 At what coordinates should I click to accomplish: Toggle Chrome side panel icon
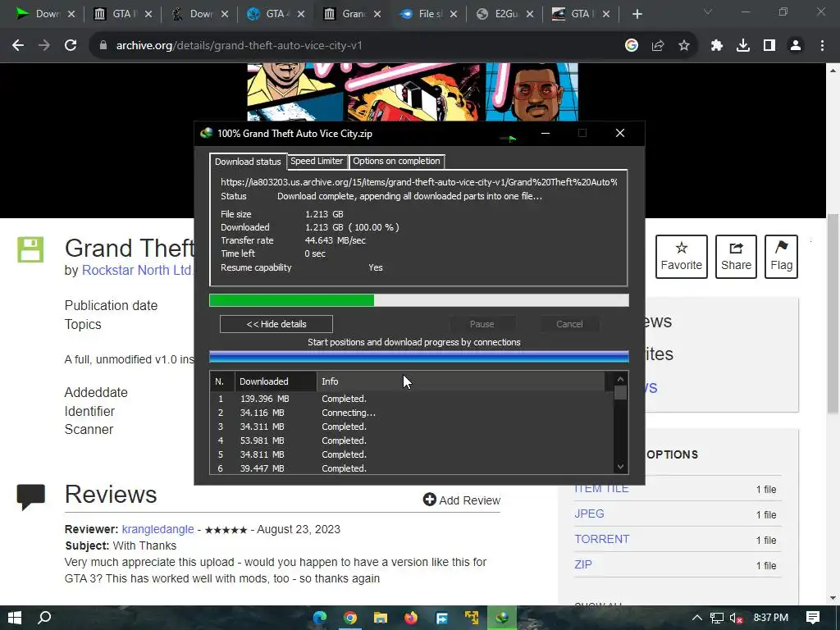pyautogui.click(x=769, y=46)
